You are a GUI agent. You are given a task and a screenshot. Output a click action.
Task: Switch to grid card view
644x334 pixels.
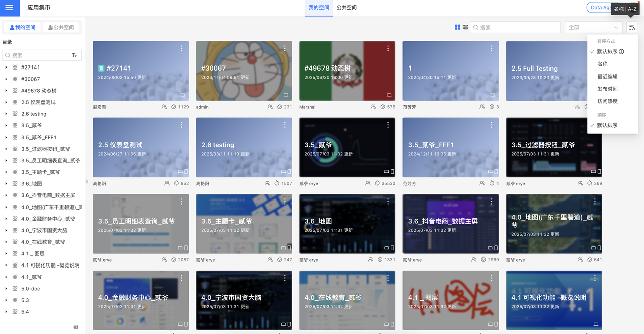[457, 27]
